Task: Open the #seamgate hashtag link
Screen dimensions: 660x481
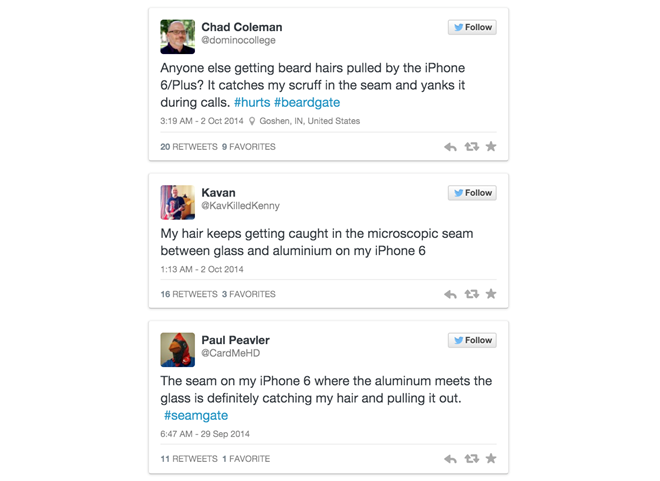Action: [196, 415]
